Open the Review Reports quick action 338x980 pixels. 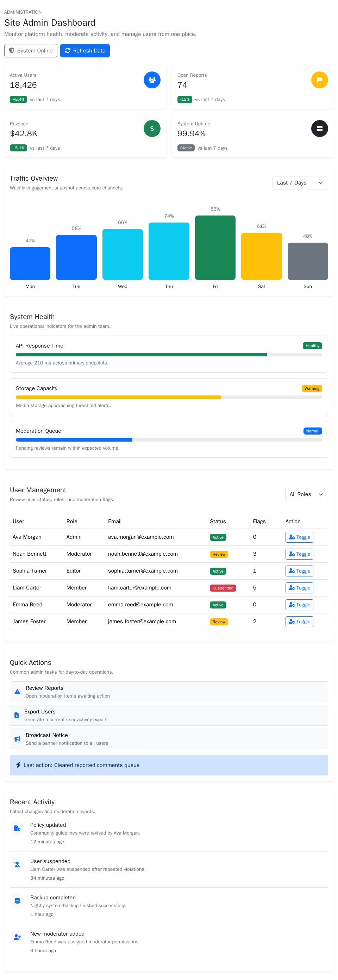(169, 692)
